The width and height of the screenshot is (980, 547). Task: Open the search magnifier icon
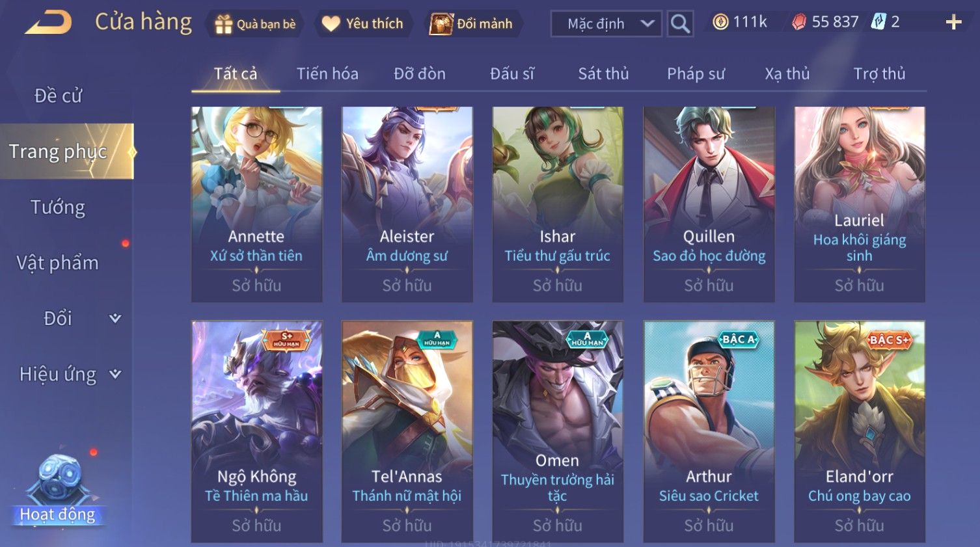pos(680,24)
